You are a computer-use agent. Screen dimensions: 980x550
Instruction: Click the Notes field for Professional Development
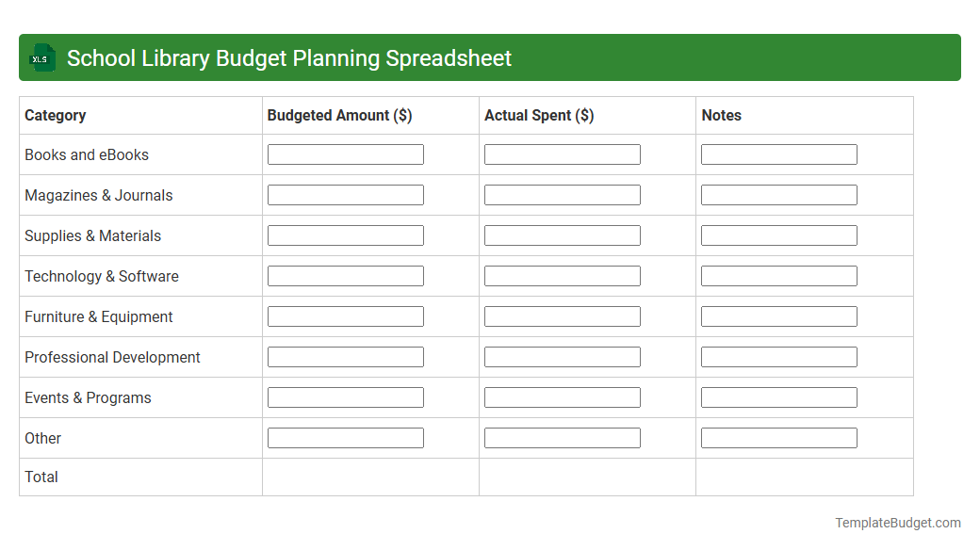[778, 356]
